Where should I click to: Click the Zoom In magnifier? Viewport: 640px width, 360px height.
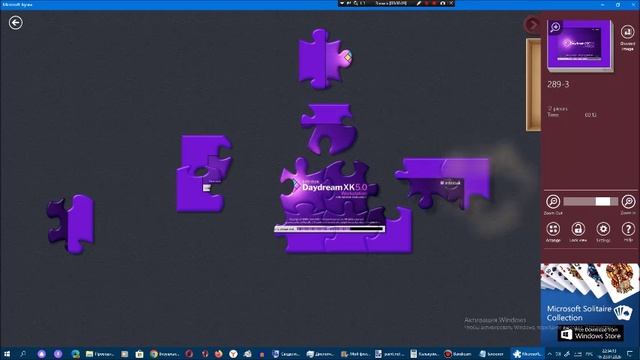tap(628, 202)
